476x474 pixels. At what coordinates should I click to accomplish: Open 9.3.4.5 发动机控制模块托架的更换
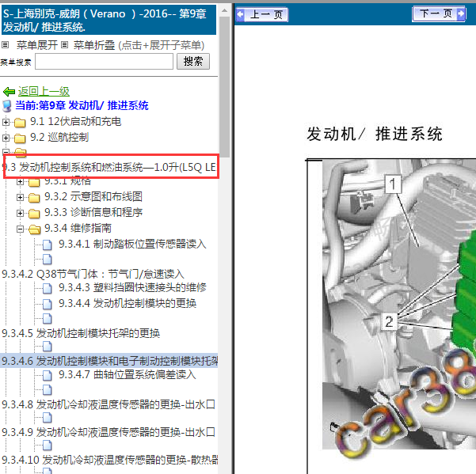(x=81, y=333)
